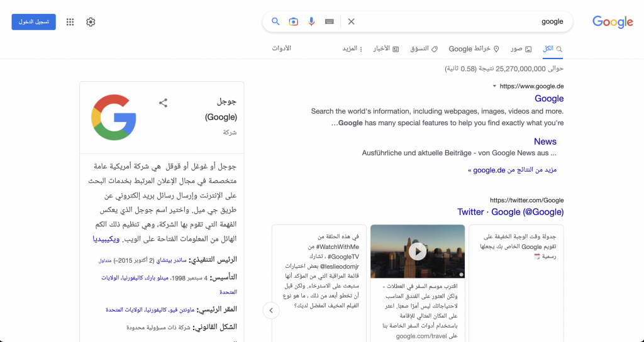Open the settings gear icon
The height and width of the screenshot is (342, 644).
point(91,22)
